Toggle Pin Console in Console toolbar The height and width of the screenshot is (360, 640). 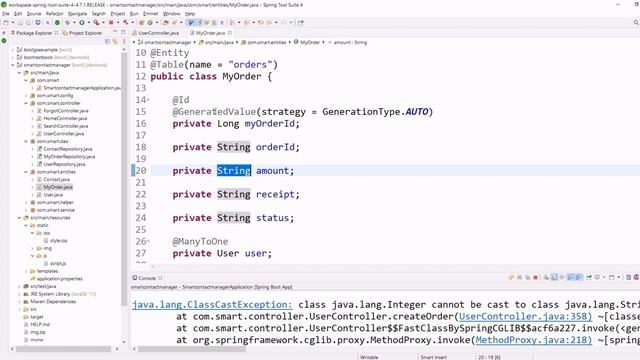[x=589, y=278]
